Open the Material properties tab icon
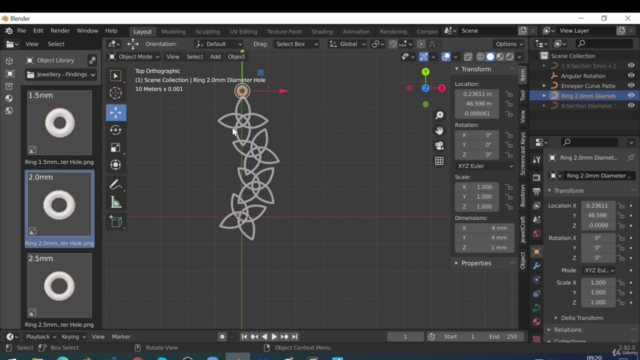Viewport: 640px width, 360px height. tap(537, 322)
